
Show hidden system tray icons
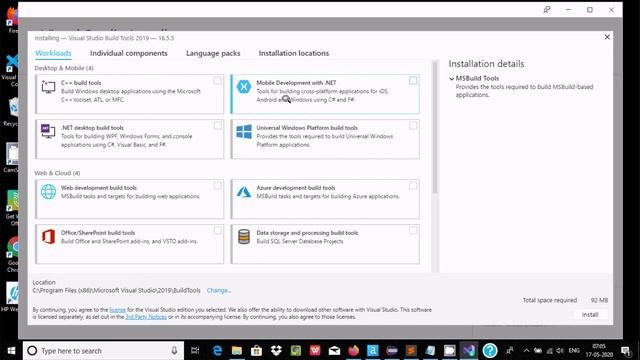(x=527, y=351)
